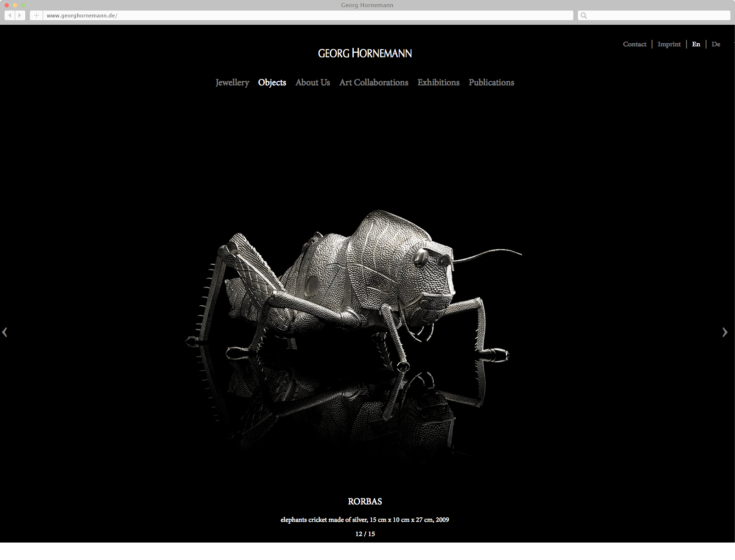The width and height of the screenshot is (735, 560).
Task: Open the Imprint link
Action: coord(669,44)
